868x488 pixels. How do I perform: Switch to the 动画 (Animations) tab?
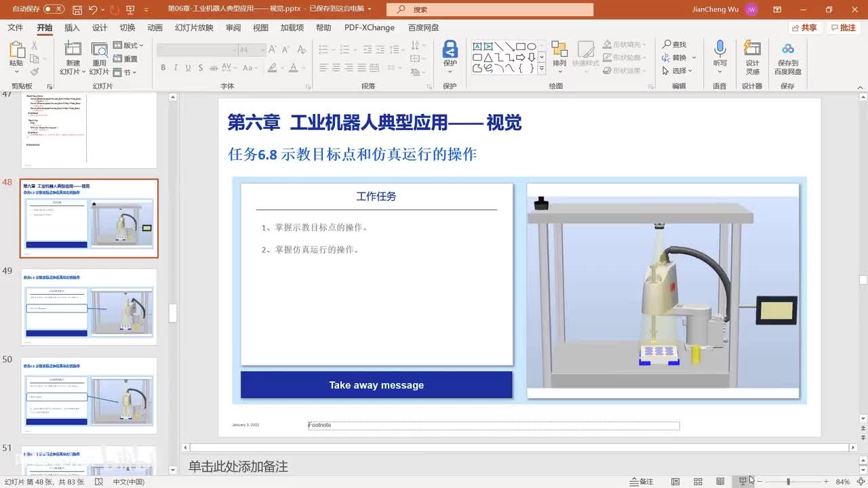coord(155,28)
